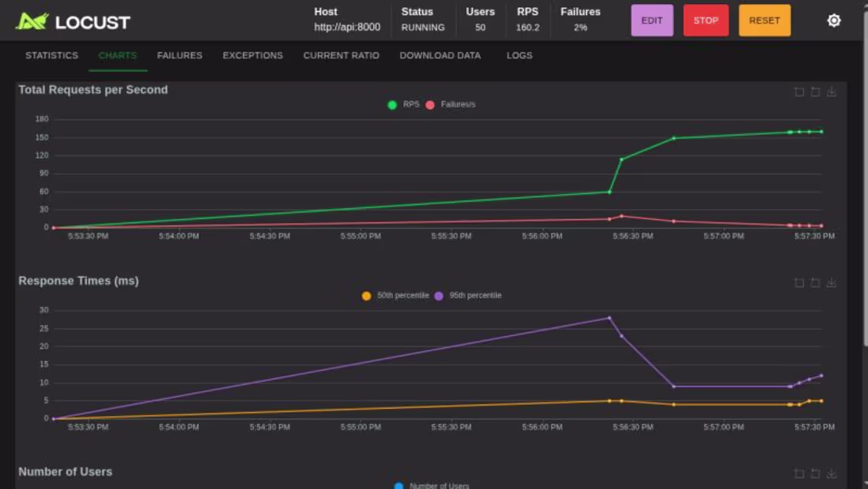Click the 95th percentile peak data point
The height and width of the screenshot is (489, 868).
(x=609, y=318)
